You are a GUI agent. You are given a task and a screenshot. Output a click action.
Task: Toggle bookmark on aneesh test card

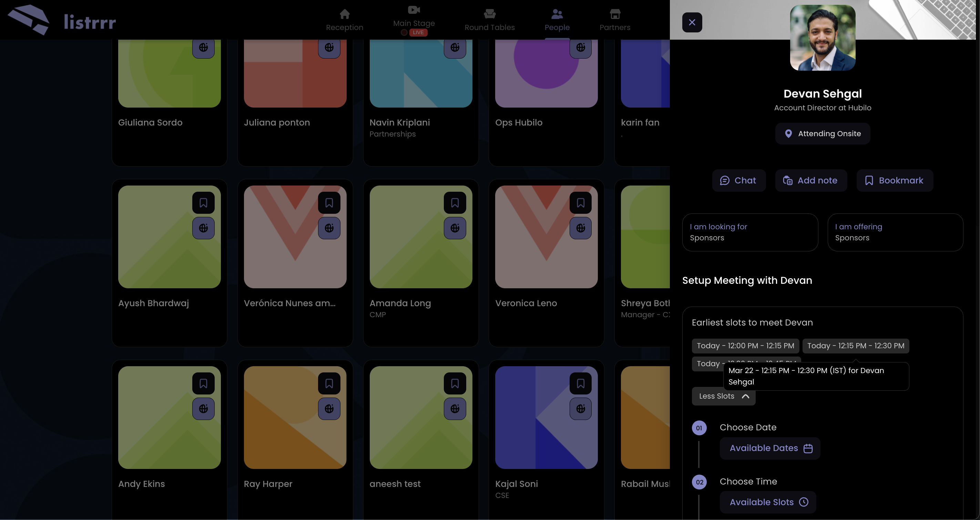(x=455, y=384)
